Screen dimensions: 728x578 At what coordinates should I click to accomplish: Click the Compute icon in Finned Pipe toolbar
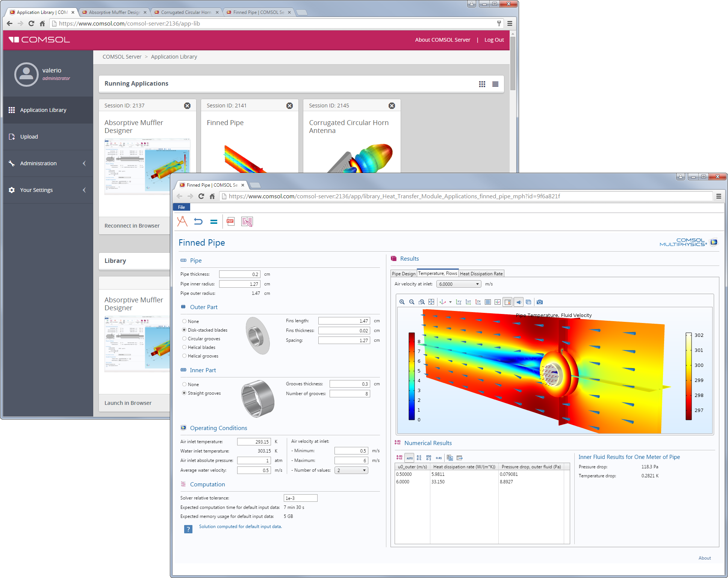click(x=182, y=222)
